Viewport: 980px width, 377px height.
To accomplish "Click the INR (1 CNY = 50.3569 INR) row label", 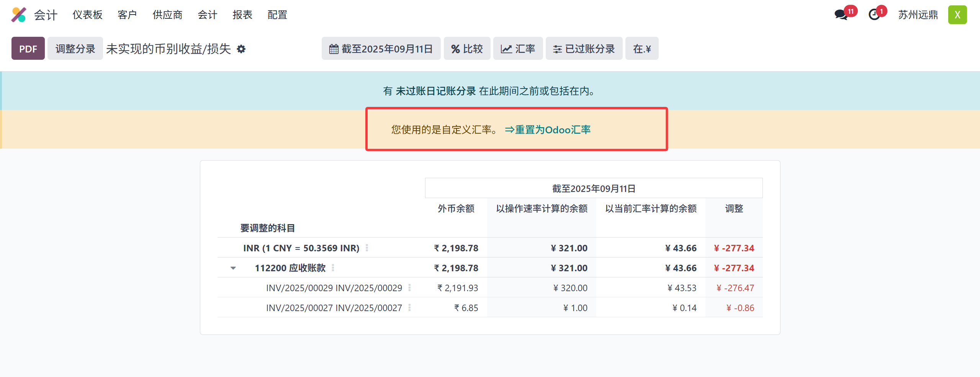I will (x=301, y=248).
